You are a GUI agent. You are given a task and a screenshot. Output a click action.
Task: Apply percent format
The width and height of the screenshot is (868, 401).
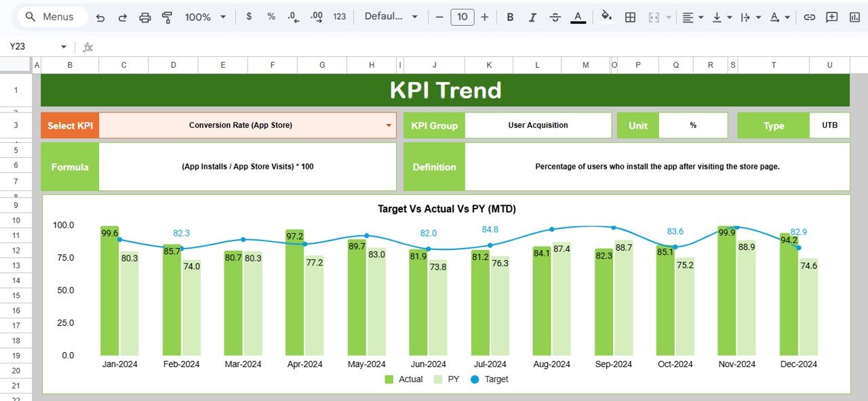pos(271,16)
